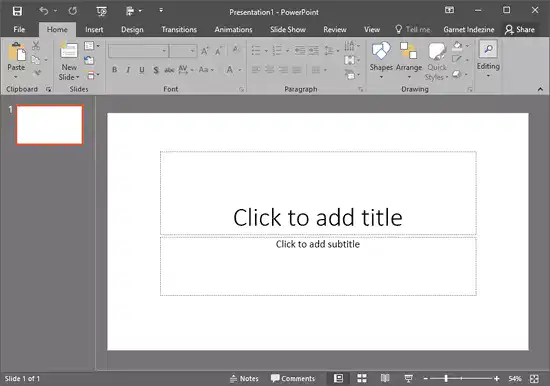
Task: Open the Arrange objects icon
Action: (409, 51)
